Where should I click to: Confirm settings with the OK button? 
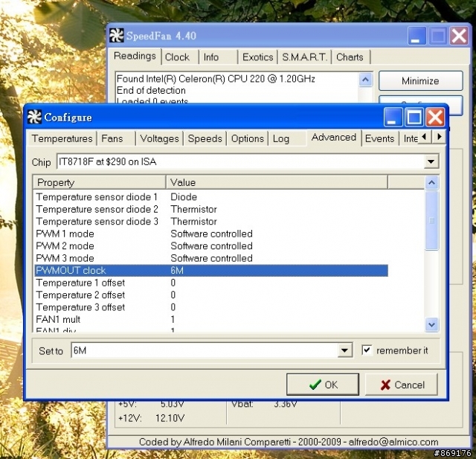323,385
